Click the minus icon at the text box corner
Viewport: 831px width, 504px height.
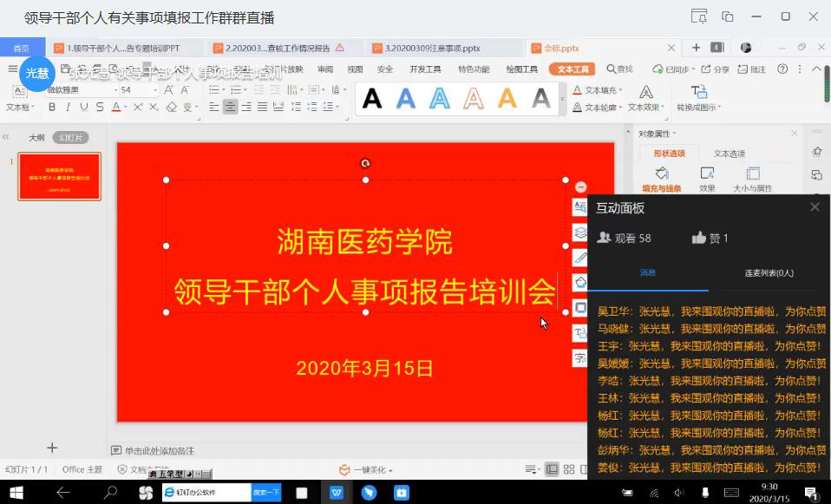[x=581, y=187]
